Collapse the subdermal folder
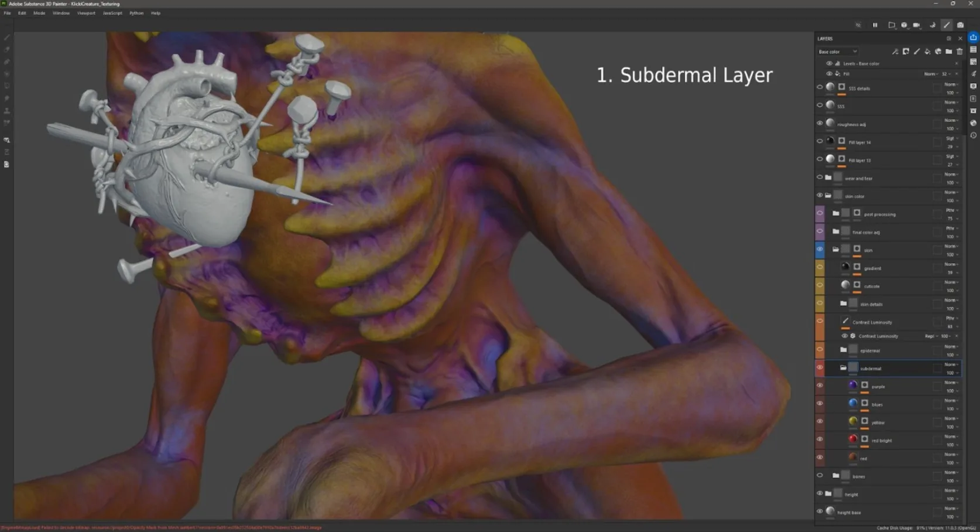The image size is (980, 532). pos(844,368)
